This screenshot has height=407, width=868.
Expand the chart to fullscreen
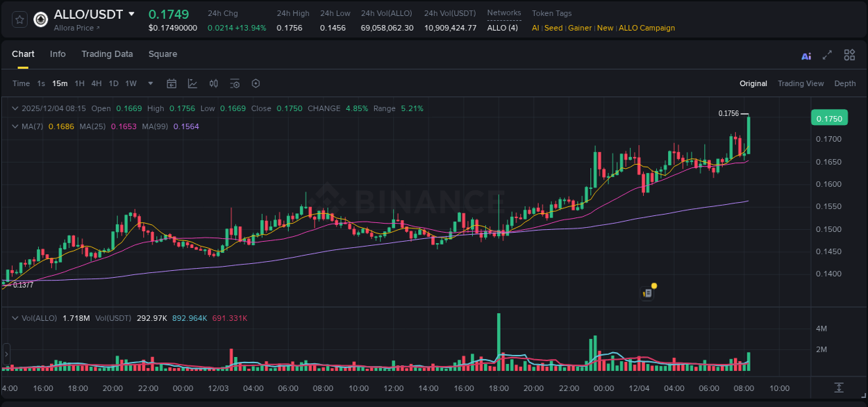[x=826, y=54]
